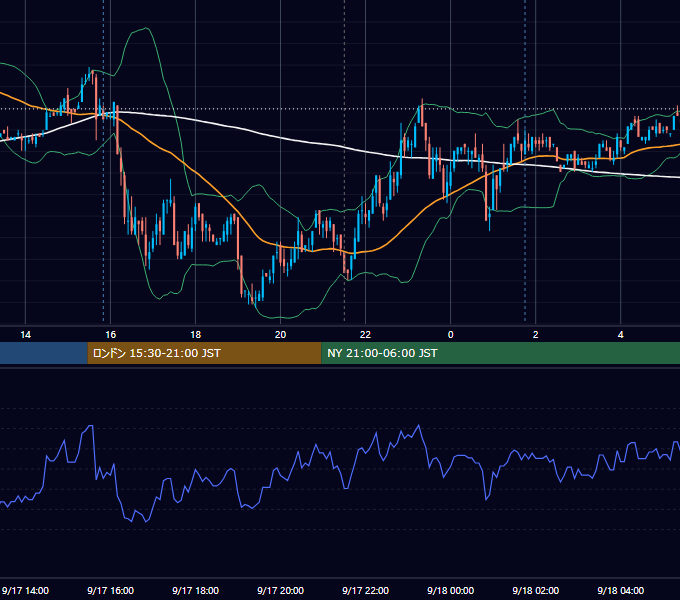The height and width of the screenshot is (600, 680).
Task: Click the blue session bar before London
Action: tap(44, 353)
